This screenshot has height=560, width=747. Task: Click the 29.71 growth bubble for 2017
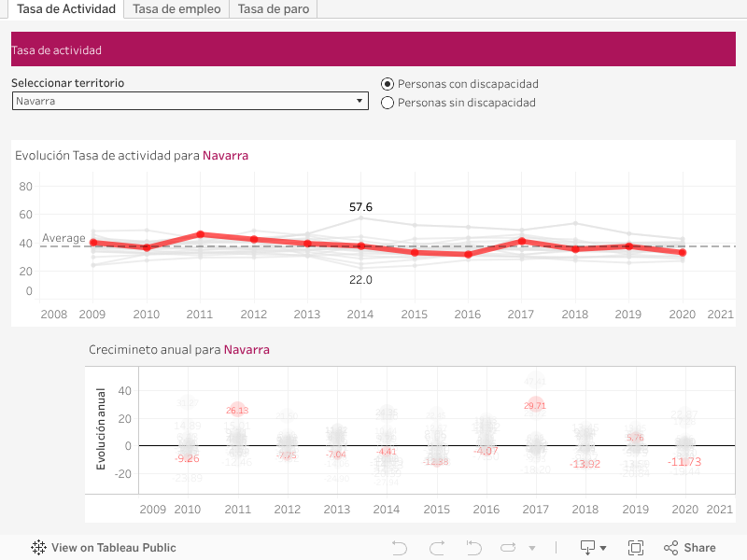coord(534,405)
